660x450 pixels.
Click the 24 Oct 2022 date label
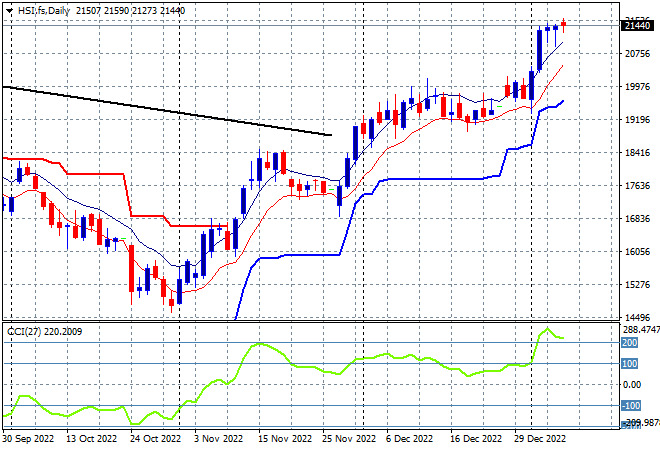(x=155, y=439)
